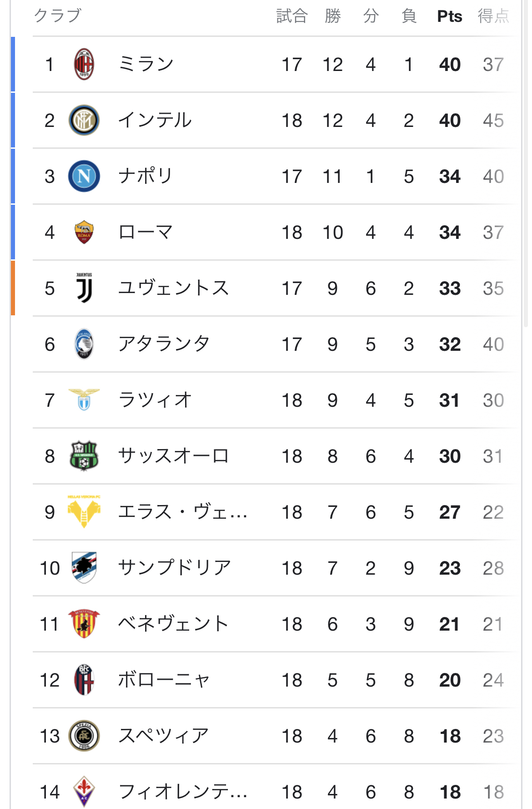Click the 試合 column header
Viewport: 532px width, 809px height.
point(292,16)
